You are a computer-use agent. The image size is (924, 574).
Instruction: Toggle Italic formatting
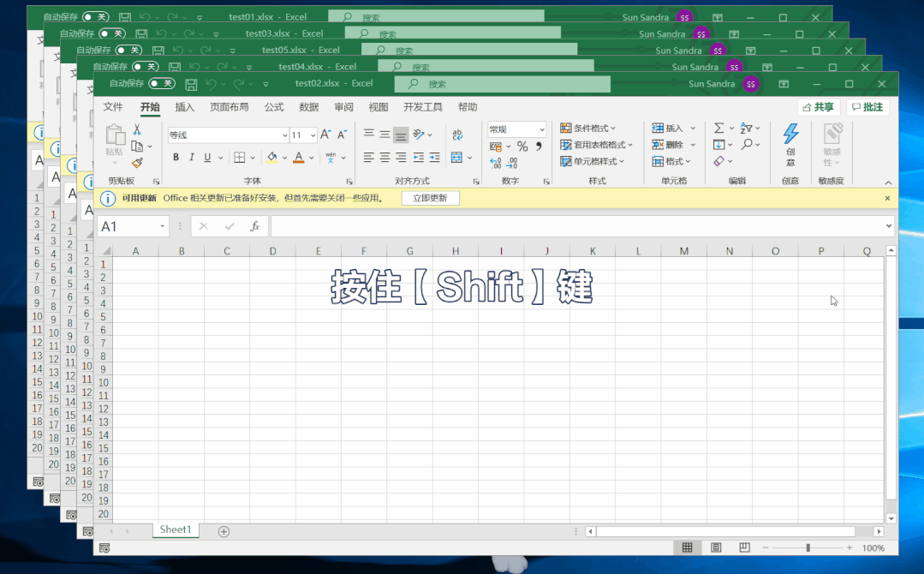192,158
